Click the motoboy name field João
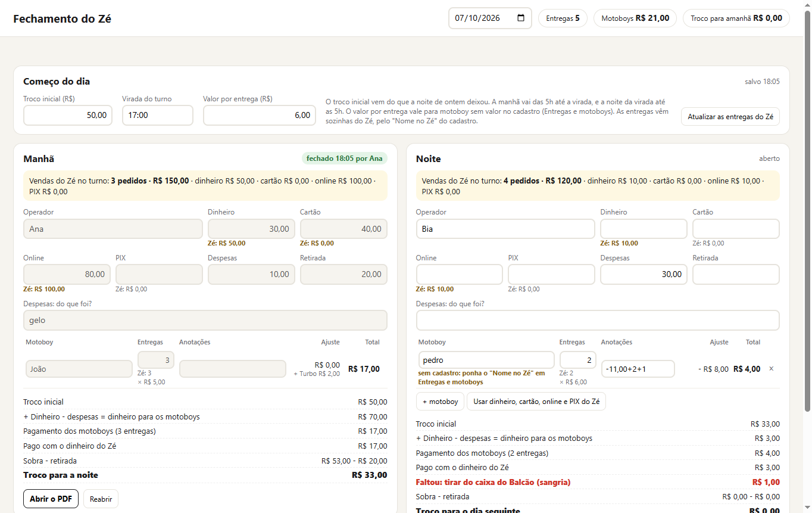812x513 pixels. pyautogui.click(x=79, y=369)
